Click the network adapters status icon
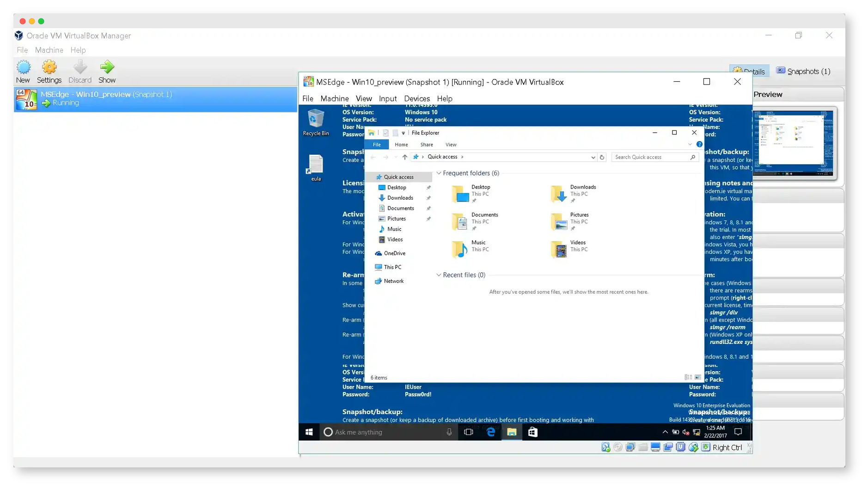 (x=630, y=447)
